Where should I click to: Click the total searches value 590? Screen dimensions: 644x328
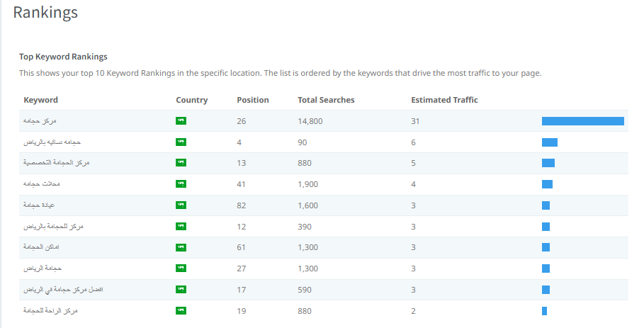click(305, 290)
